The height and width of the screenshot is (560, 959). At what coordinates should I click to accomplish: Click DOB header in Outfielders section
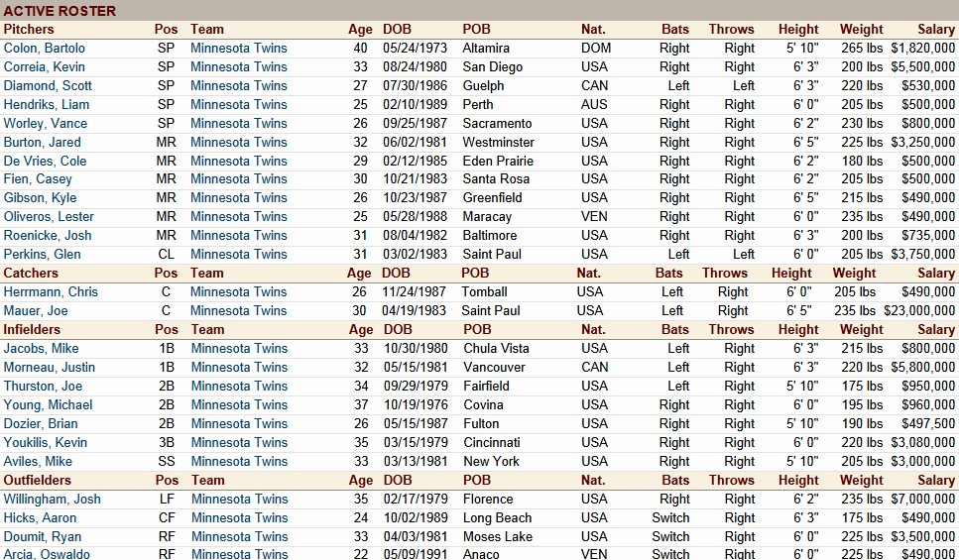pyautogui.click(x=398, y=481)
